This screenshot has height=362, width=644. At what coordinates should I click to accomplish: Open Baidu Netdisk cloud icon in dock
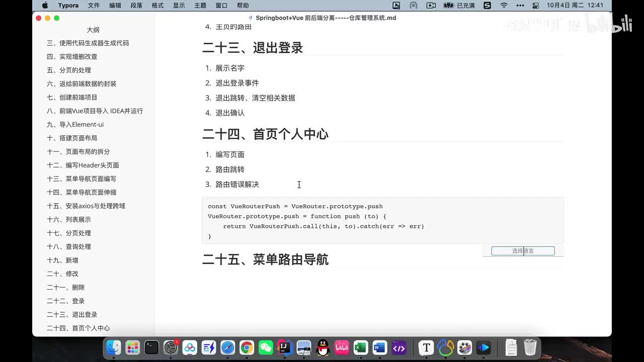(x=190, y=347)
